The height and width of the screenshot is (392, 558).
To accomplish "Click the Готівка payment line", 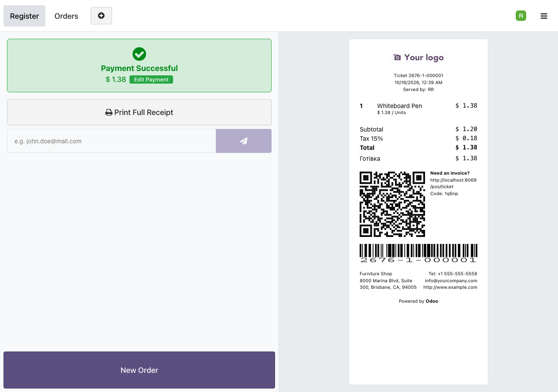I will click(418, 159).
